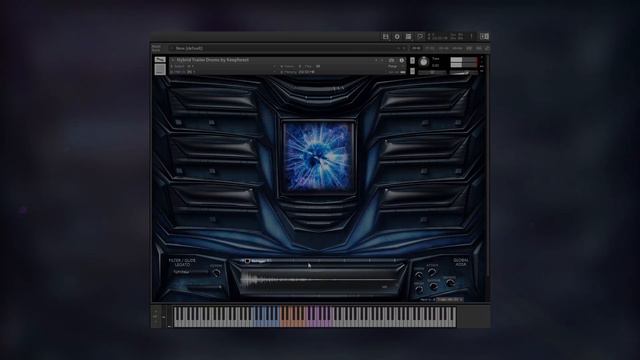Open snapshot view with the camera icon
This screenshot has width=640, height=360.
pyautogui.click(x=392, y=60)
